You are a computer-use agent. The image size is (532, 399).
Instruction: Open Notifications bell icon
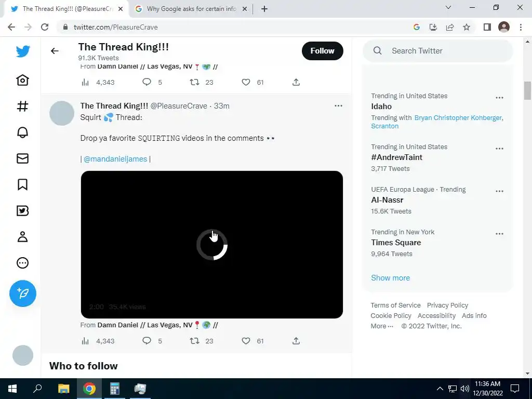point(23,132)
